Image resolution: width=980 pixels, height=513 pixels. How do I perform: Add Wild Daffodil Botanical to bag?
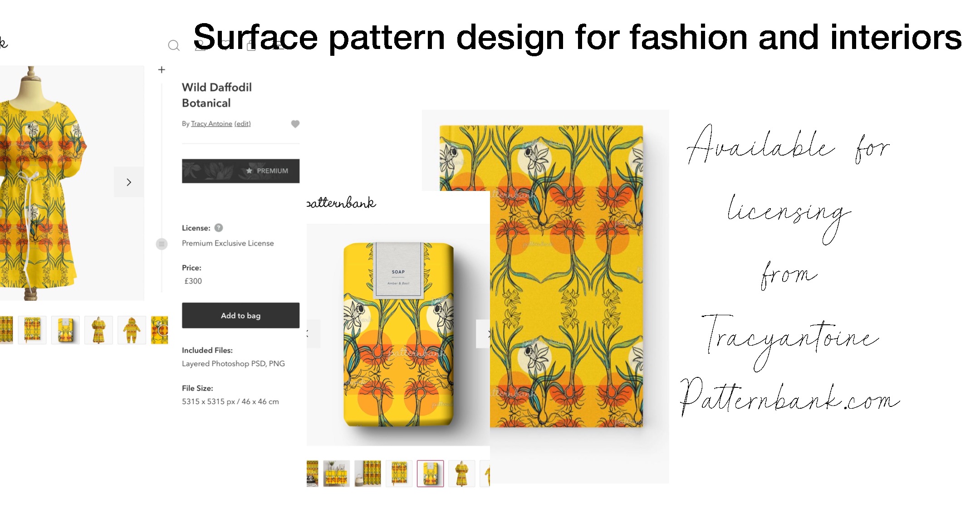pyautogui.click(x=240, y=315)
